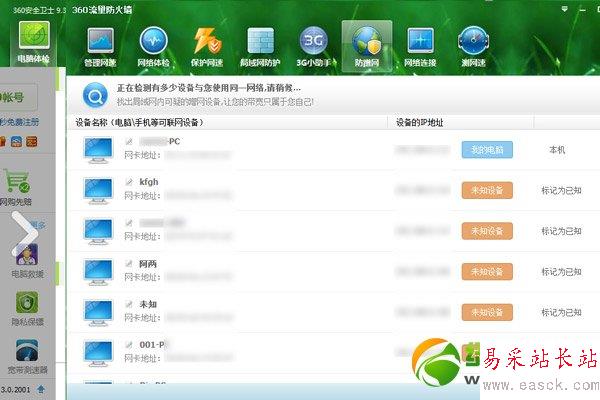This screenshot has height=400, width=600.
Task: Click large sidebar right chevron arrow
Action: coord(24,233)
